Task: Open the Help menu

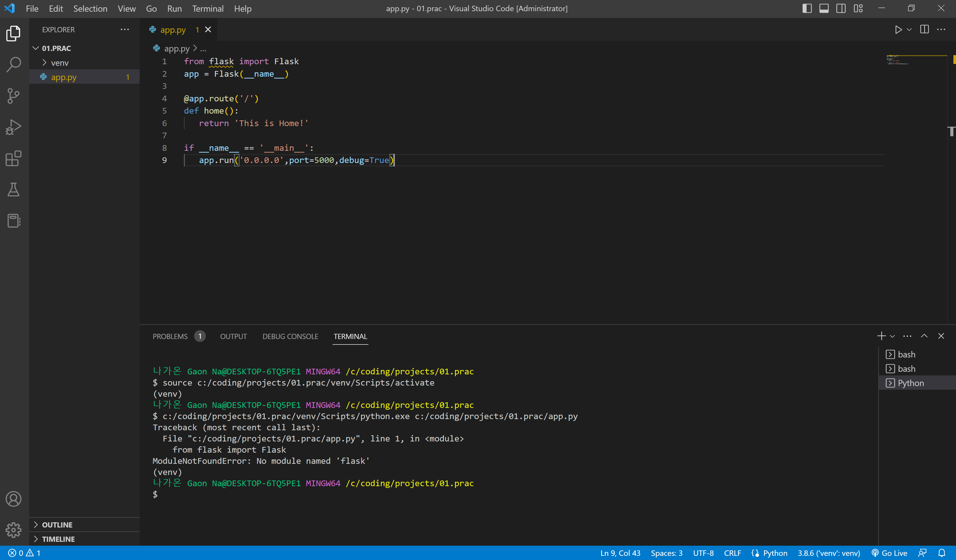Action: click(x=243, y=8)
